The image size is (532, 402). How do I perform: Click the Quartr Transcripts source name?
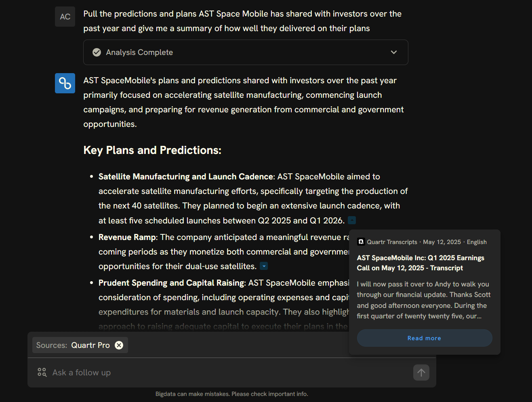click(392, 242)
